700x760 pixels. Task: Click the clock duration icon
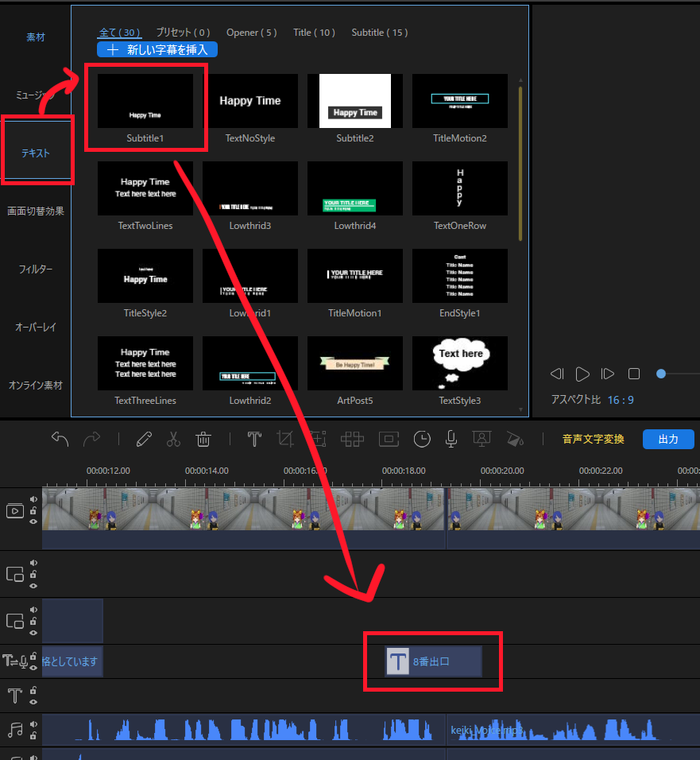point(422,439)
